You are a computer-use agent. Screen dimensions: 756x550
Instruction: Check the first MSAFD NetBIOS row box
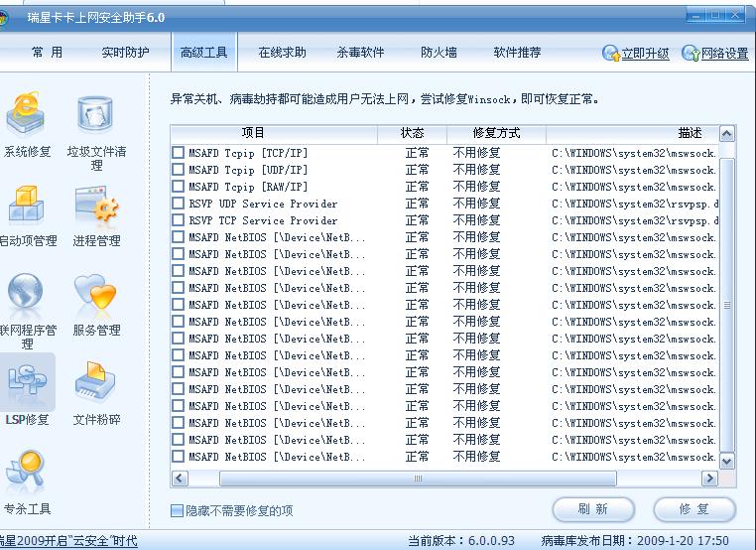[178, 237]
